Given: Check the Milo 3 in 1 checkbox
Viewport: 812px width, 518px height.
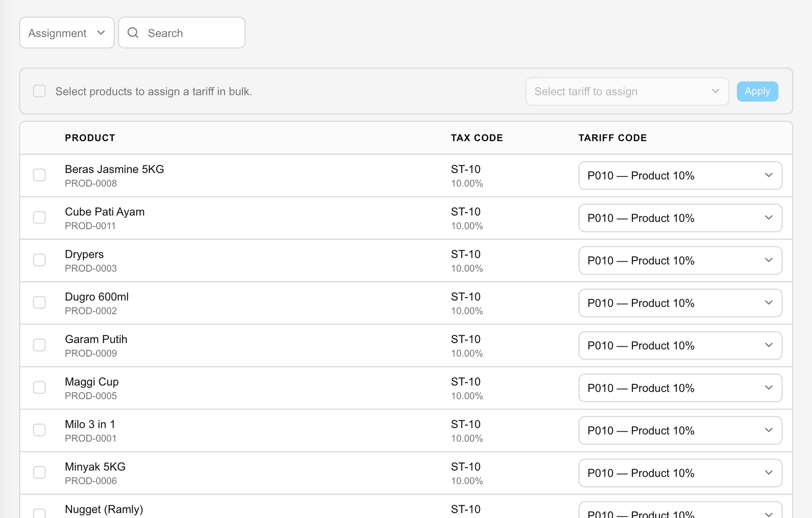Looking at the screenshot, I should click(x=39, y=430).
